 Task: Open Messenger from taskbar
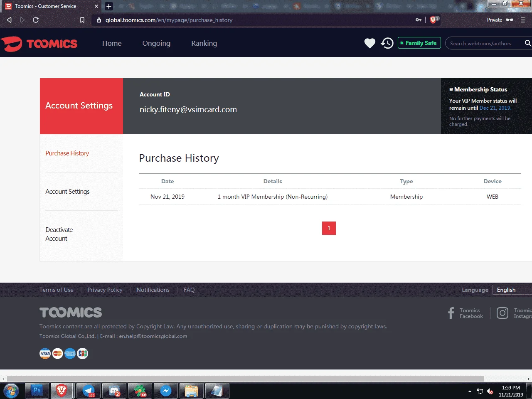(x=166, y=391)
